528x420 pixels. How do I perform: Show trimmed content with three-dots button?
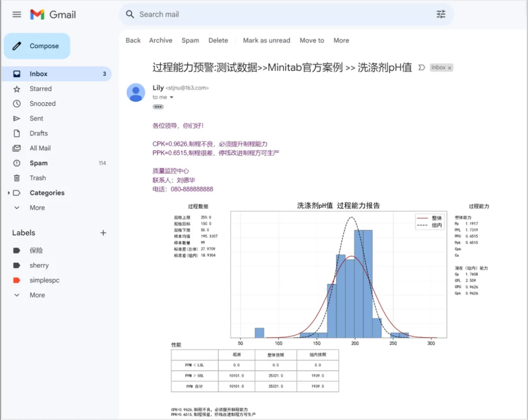tap(158, 107)
